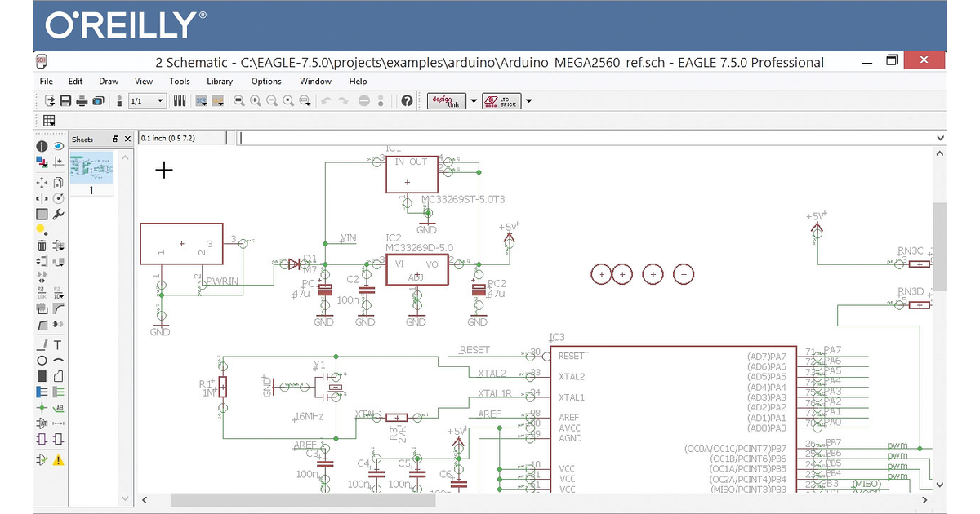Open the sheet selector 1/1 dropdown
The image size is (980, 514).
pos(147,100)
